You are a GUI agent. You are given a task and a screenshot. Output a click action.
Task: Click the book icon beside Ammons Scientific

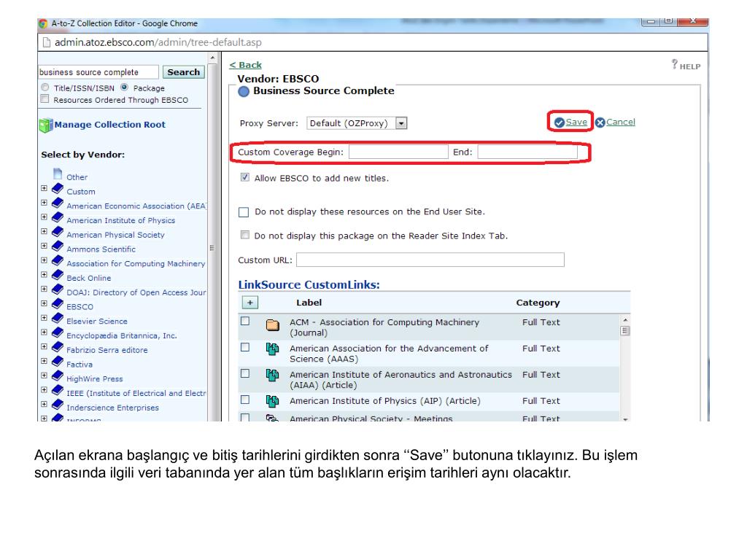58,246
